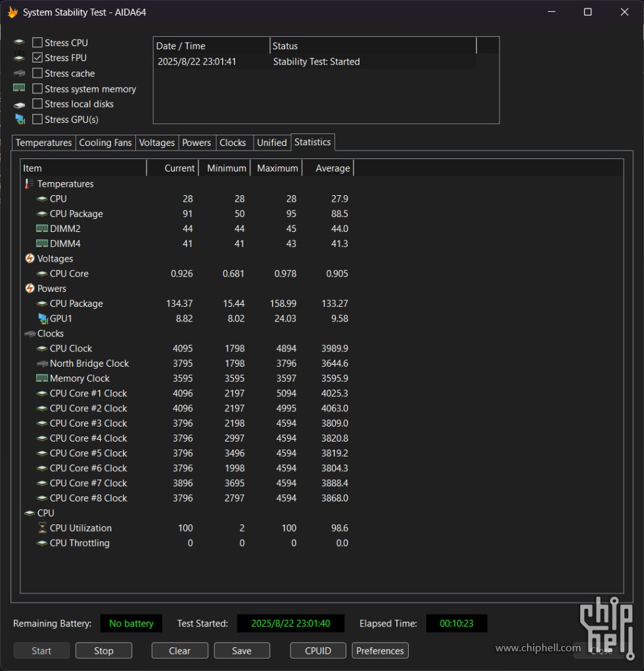The width and height of the screenshot is (644, 671).
Task: Click the Stop button
Action: (x=104, y=651)
